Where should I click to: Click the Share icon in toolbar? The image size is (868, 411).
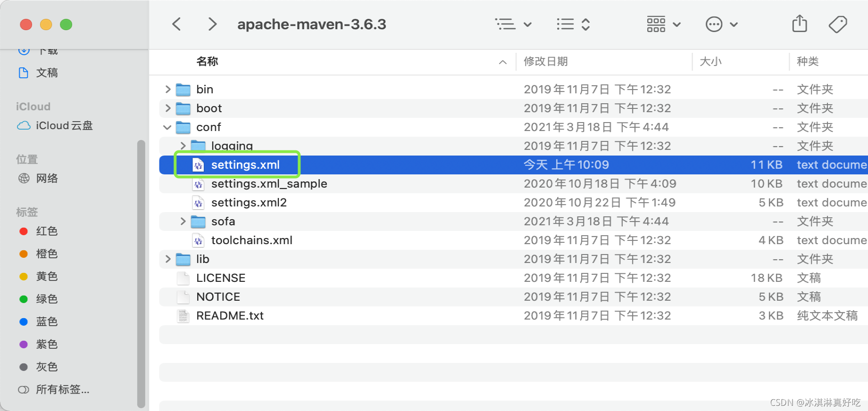[800, 24]
